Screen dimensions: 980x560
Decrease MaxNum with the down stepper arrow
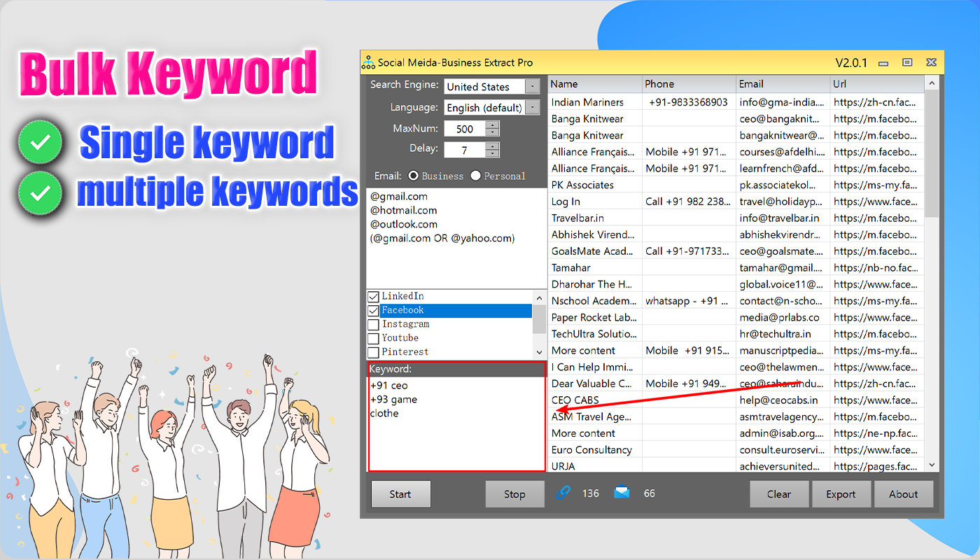click(x=492, y=132)
